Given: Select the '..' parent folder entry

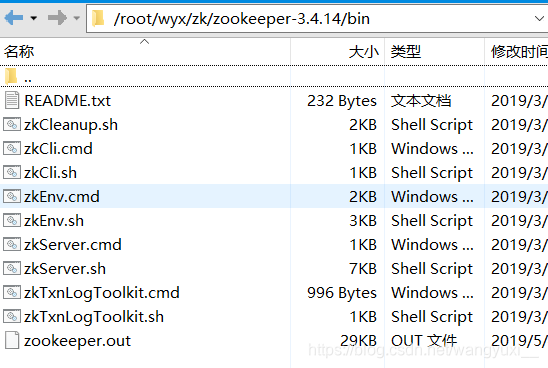Looking at the screenshot, I should pos(28,79).
